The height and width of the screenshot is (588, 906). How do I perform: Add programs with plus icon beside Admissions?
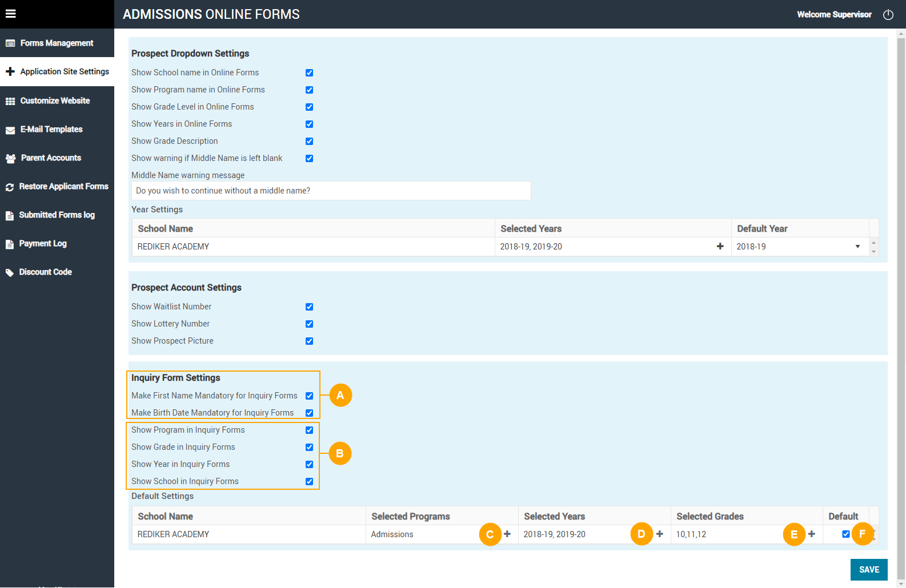tap(507, 534)
